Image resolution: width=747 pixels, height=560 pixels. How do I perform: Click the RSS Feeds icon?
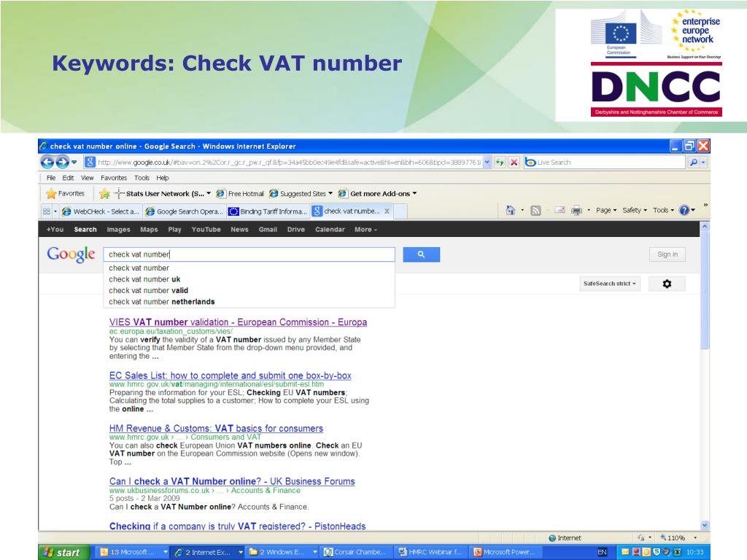[x=535, y=210]
